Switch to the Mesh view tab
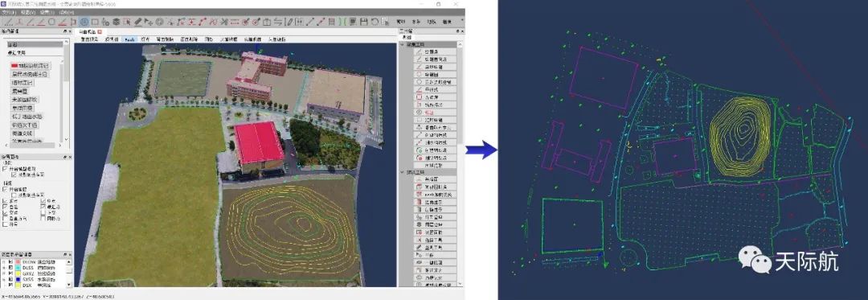This screenshot has height=300, width=868. (x=129, y=39)
